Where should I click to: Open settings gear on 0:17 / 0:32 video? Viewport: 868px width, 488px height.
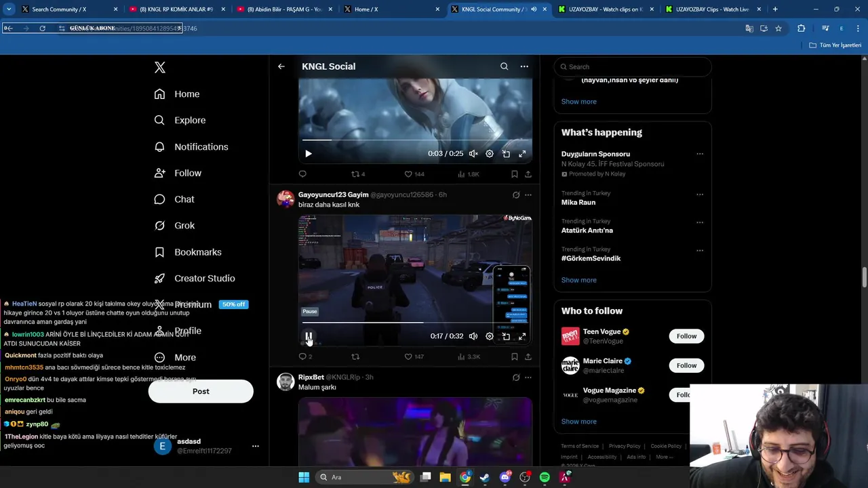pos(490,336)
